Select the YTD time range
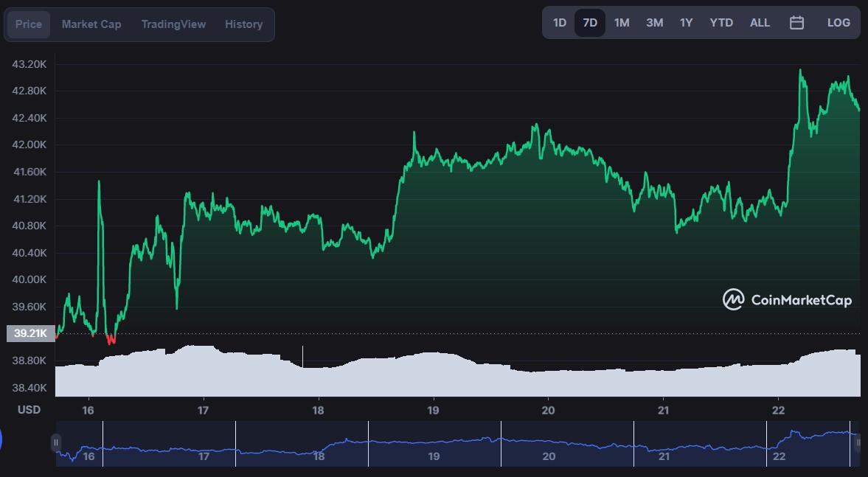 point(721,23)
